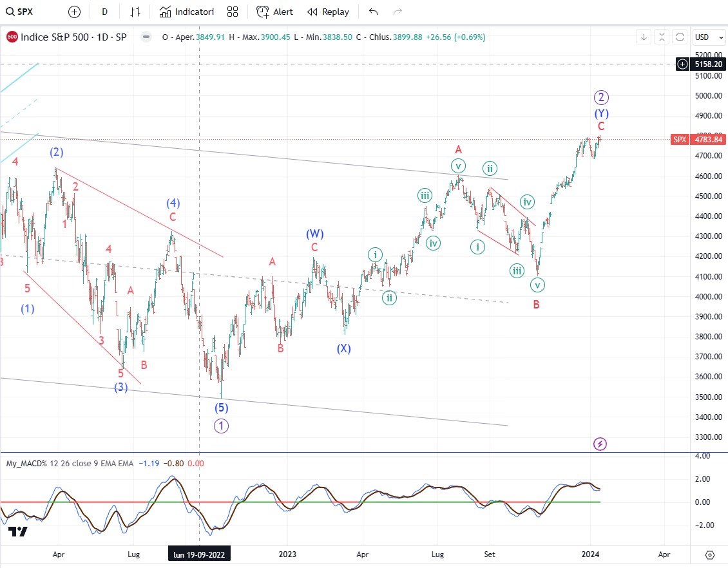The image size is (728, 568).
Task: Click the 5000.00 price scale label
Action: [709, 95]
